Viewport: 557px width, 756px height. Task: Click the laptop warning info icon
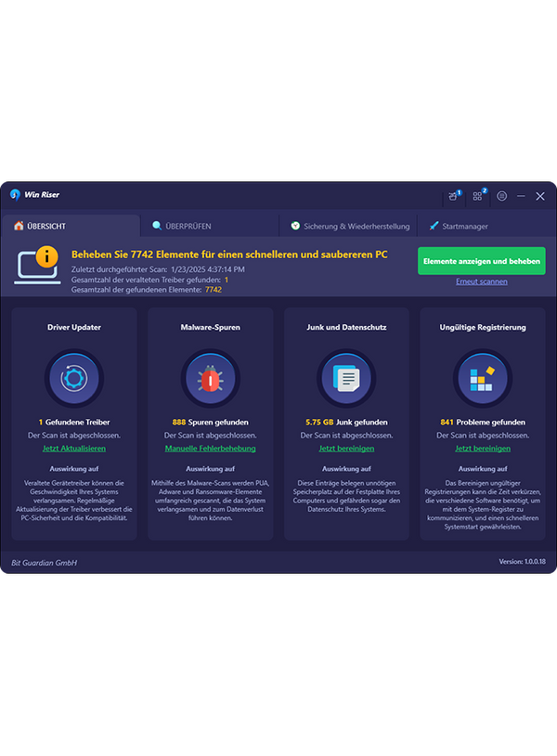[37, 265]
